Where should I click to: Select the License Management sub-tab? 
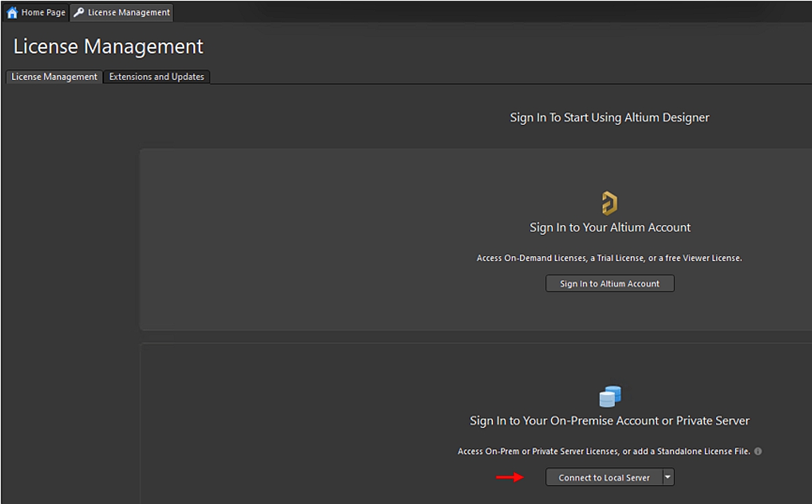pos(54,77)
